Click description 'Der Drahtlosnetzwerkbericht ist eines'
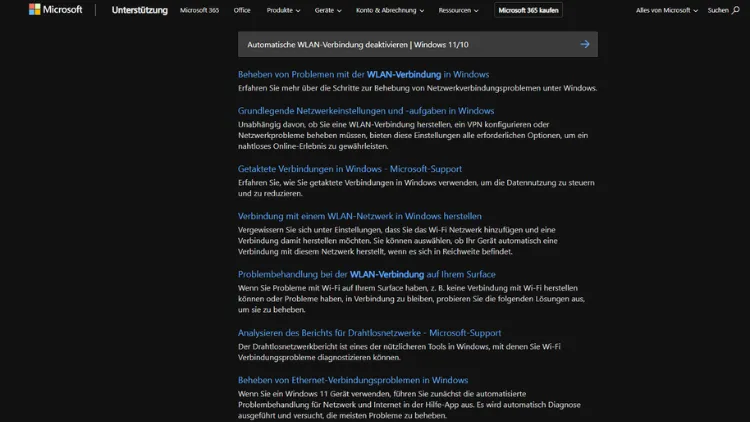Viewport: 750px width, 422px height. (x=399, y=352)
